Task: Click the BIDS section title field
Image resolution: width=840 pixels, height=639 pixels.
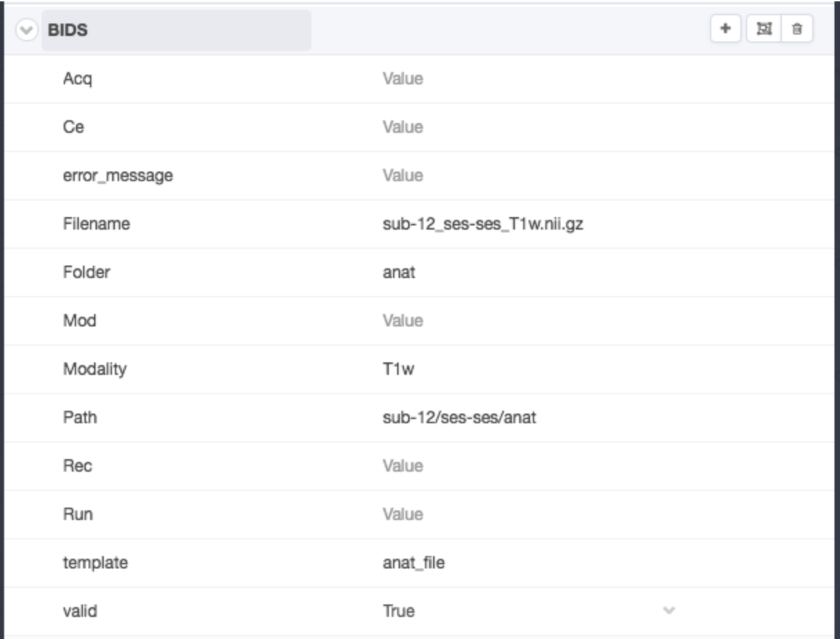Action: tap(176, 30)
